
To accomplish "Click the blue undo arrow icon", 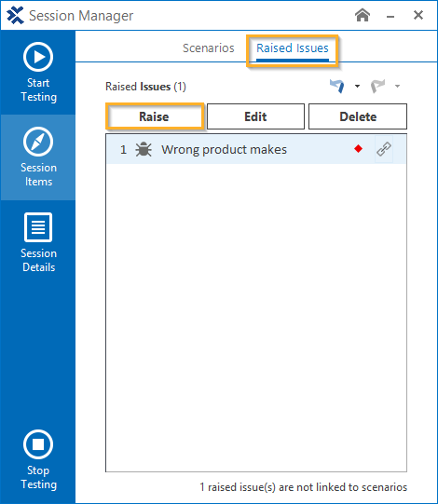I will [337, 86].
